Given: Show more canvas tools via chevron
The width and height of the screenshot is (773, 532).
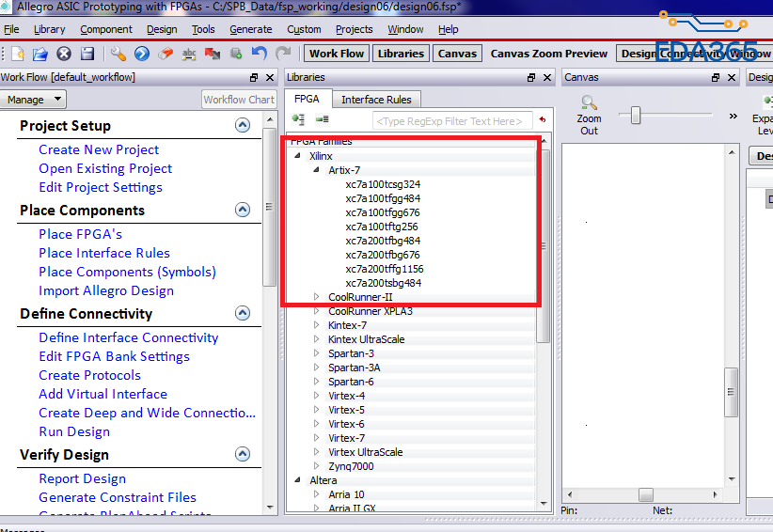Looking at the screenshot, I should [734, 117].
